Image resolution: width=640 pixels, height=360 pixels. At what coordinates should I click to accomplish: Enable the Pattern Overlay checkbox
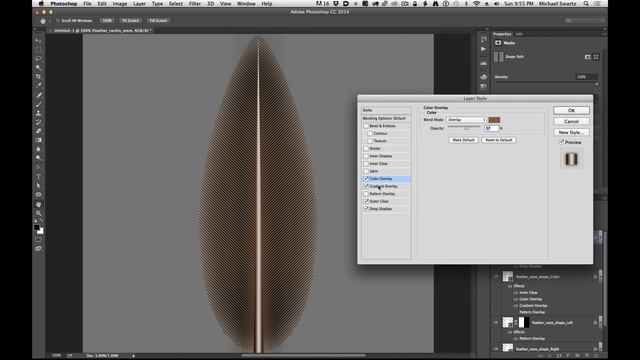click(366, 194)
